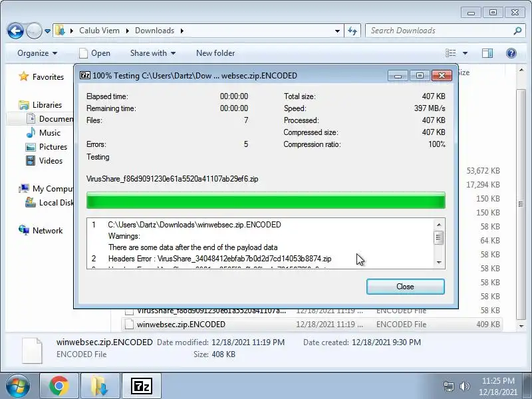Viewport: 532px width, 399px height.
Task: Select Favorites in navigation pane
Action: coord(48,77)
